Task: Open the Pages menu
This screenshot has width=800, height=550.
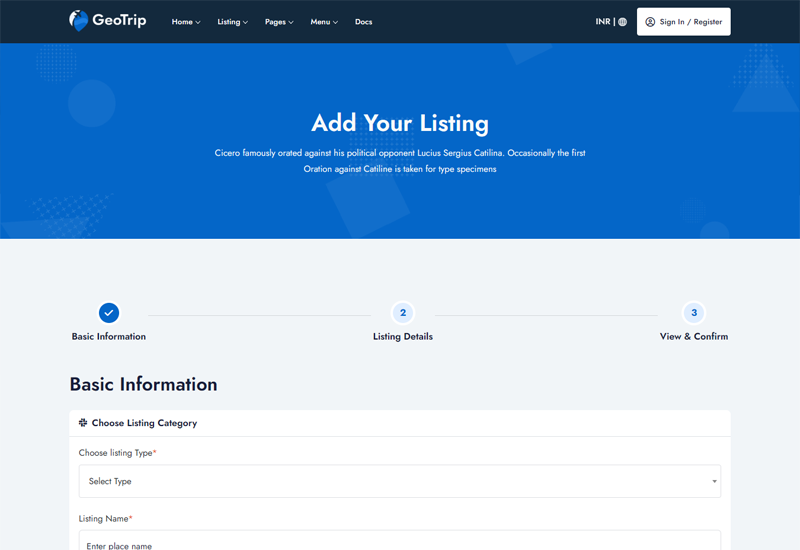Action: [x=279, y=22]
